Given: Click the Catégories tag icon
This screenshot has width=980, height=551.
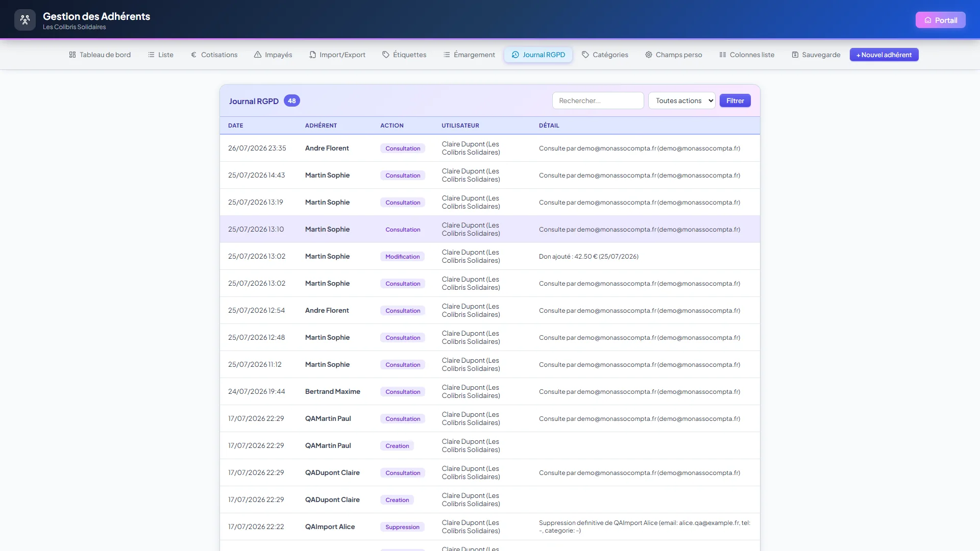Looking at the screenshot, I should [x=585, y=55].
